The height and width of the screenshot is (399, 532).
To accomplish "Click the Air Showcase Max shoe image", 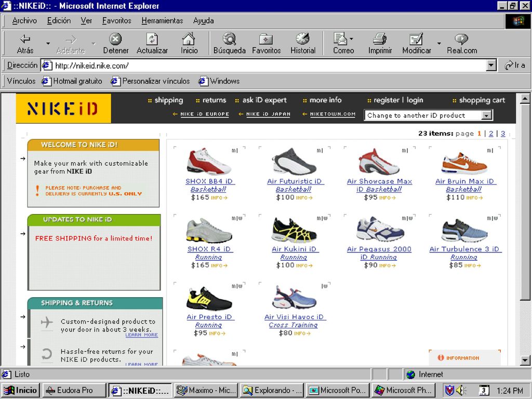I will click(379, 162).
